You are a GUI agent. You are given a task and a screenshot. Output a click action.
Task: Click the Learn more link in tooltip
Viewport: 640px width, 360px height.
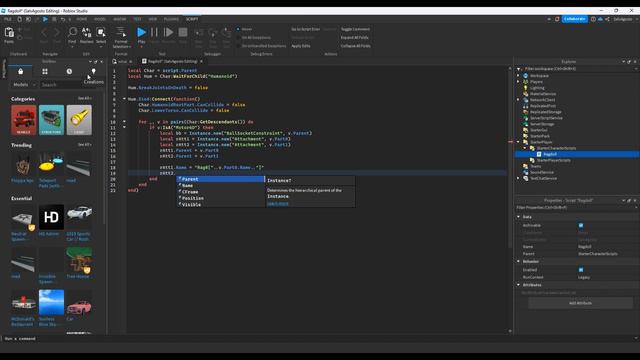click(278, 203)
